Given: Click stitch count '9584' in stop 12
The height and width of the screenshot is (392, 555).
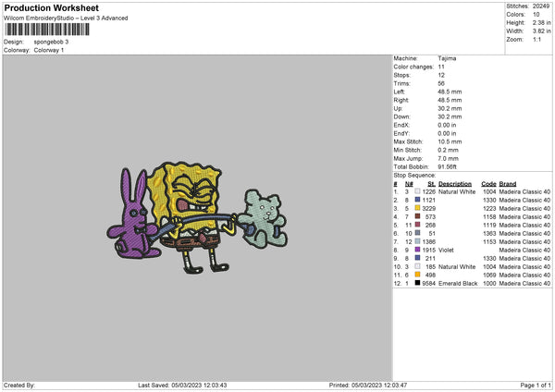Looking at the screenshot, I should coord(428,284).
